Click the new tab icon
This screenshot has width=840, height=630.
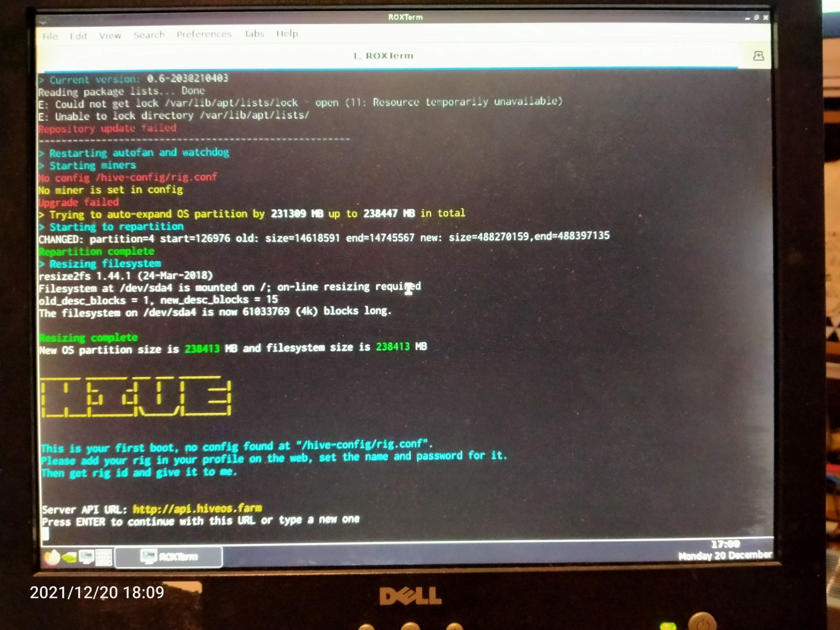pyautogui.click(x=759, y=56)
